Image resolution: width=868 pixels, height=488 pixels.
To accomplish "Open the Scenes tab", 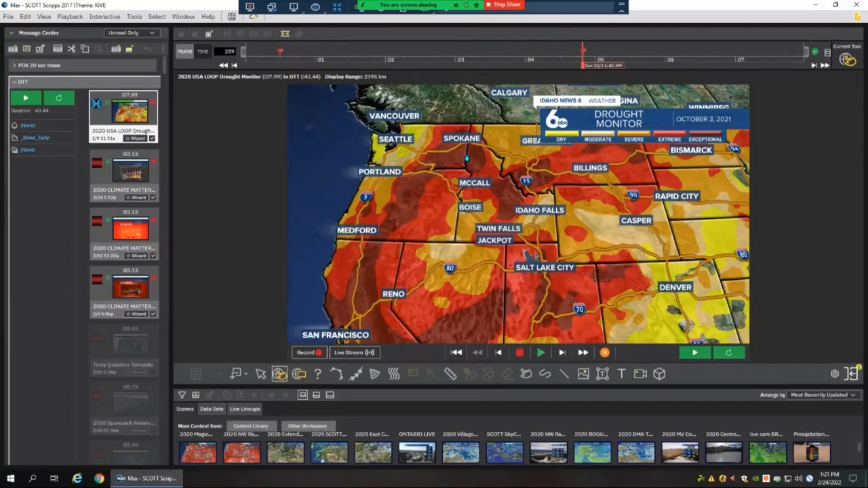I will tap(185, 409).
